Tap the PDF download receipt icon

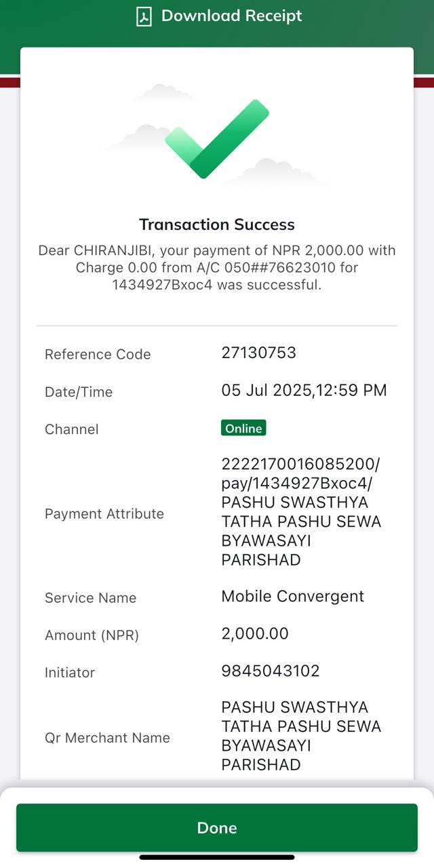143,16
